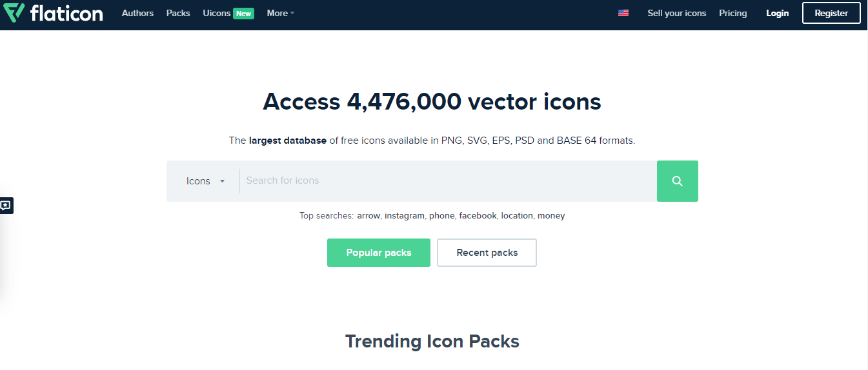Show Recent packs
The image size is (868, 370).
pyautogui.click(x=487, y=253)
